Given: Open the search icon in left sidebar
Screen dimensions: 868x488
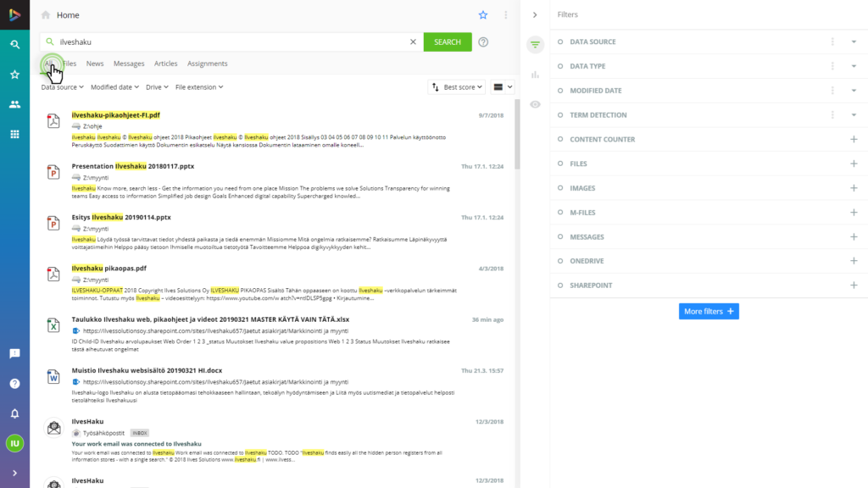Looking at the screenshot, I should (x=15, y=44).
